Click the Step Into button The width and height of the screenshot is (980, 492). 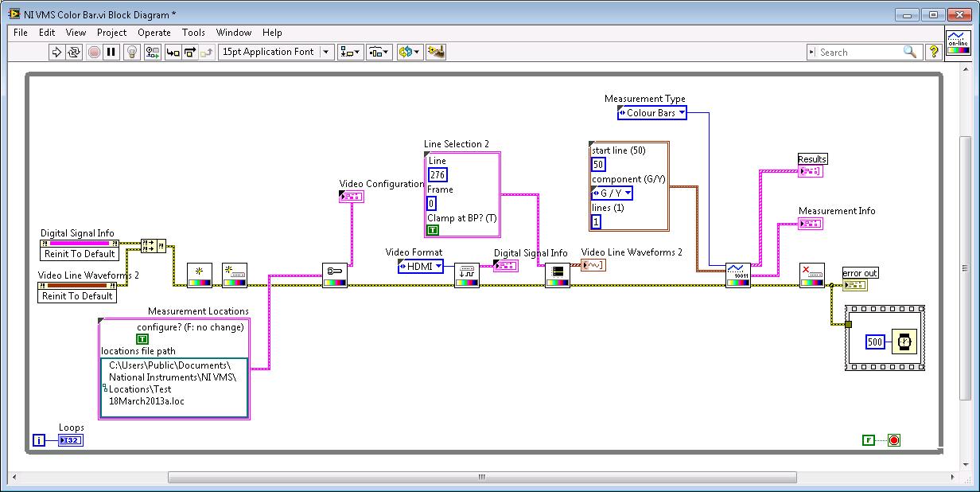(x=173, y=53)
